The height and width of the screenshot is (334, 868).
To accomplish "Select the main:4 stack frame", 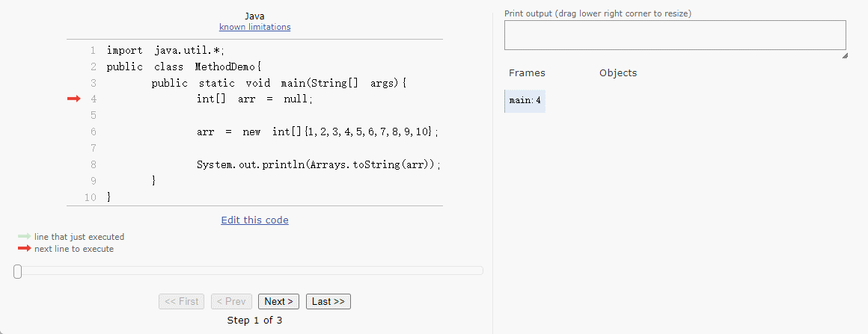I will (525, 101).
